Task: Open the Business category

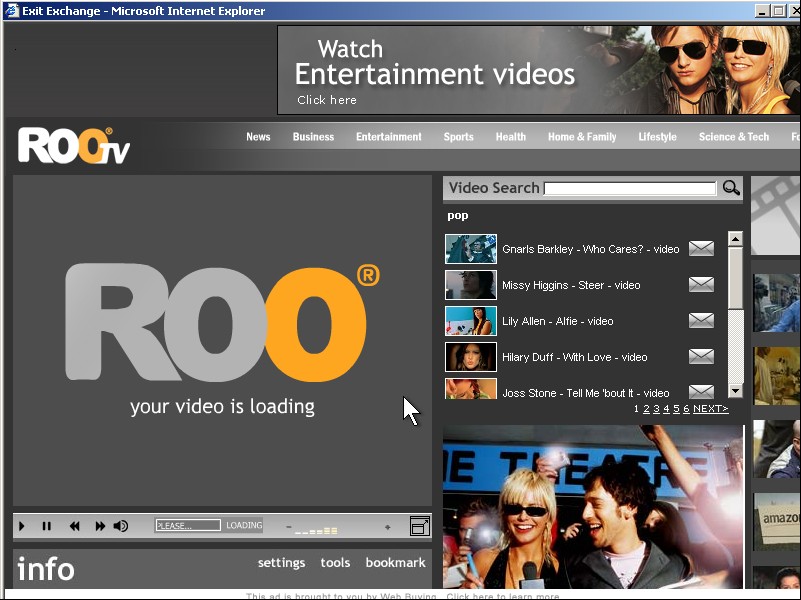Action: pyautogui.click(x=313, y=137)
